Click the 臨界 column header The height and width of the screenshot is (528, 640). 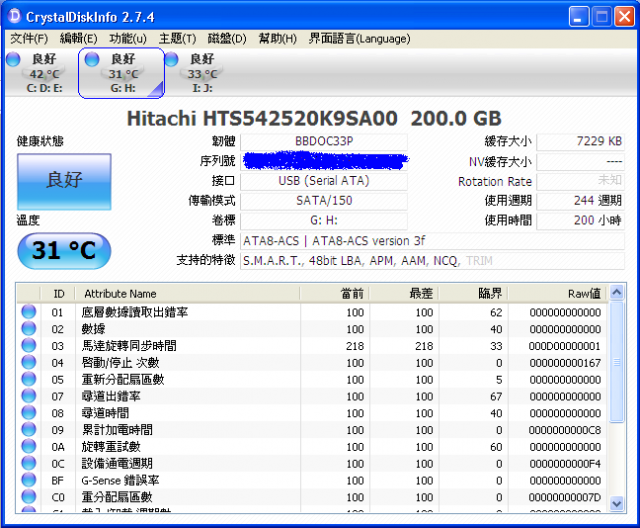coord(473,293)
